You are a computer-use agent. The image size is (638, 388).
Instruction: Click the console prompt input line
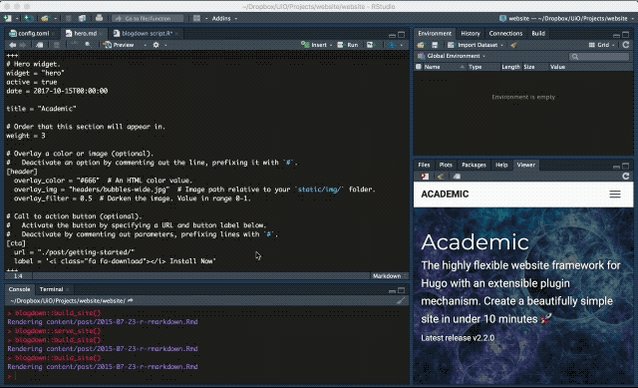tap(207, 376)
